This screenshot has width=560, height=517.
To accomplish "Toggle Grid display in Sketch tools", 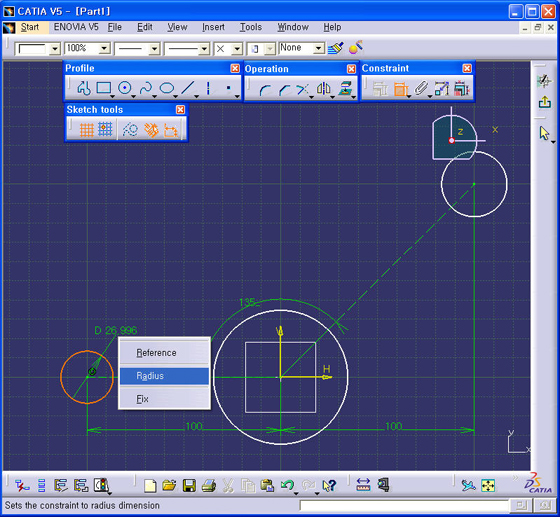I will 86,130.
